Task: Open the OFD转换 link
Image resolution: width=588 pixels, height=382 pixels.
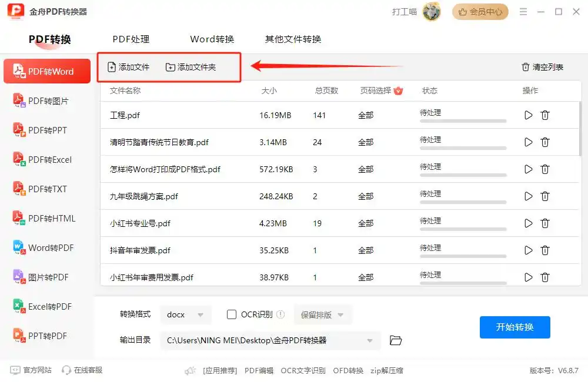Action: pyautogui.click(x=348, y=371)
